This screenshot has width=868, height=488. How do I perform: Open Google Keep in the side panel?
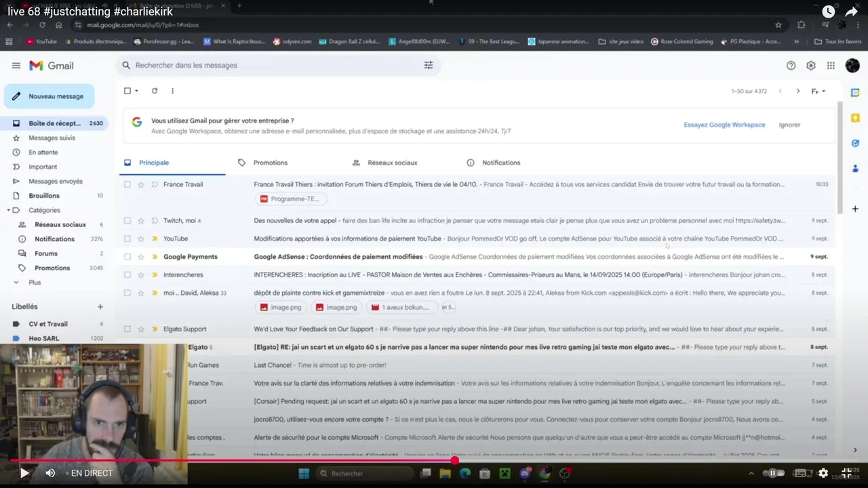855,118
